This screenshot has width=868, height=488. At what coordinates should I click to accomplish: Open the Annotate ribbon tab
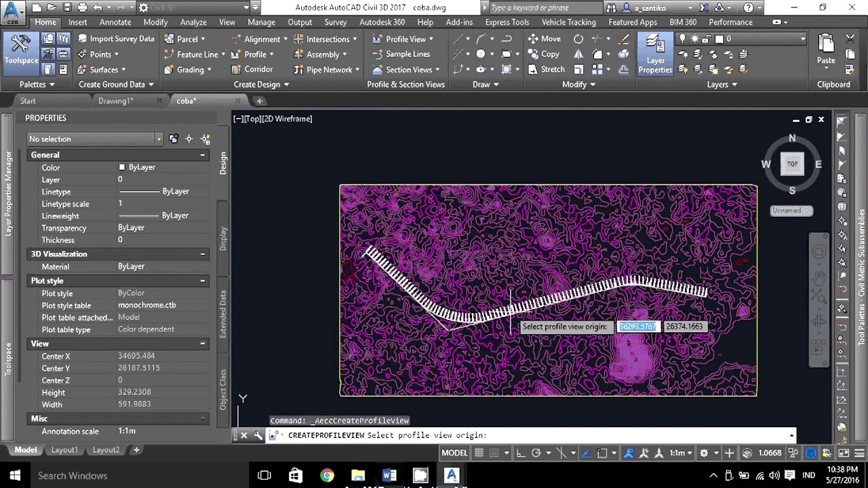tap(115, 22)
